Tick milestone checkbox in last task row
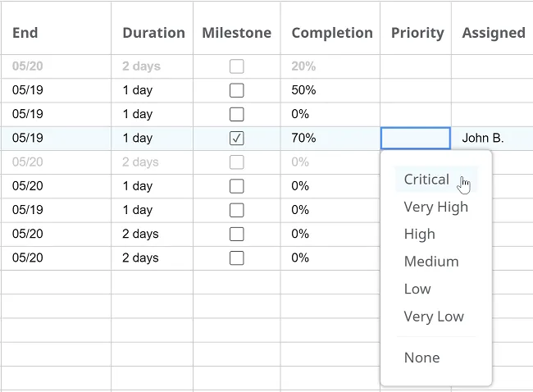This screenshot has height=392, width=533. pyautogui.click(x=237, y=258)
